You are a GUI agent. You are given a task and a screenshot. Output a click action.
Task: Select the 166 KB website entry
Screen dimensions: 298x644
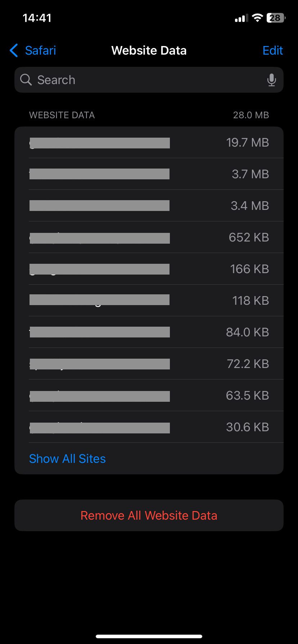click(149, 269)
